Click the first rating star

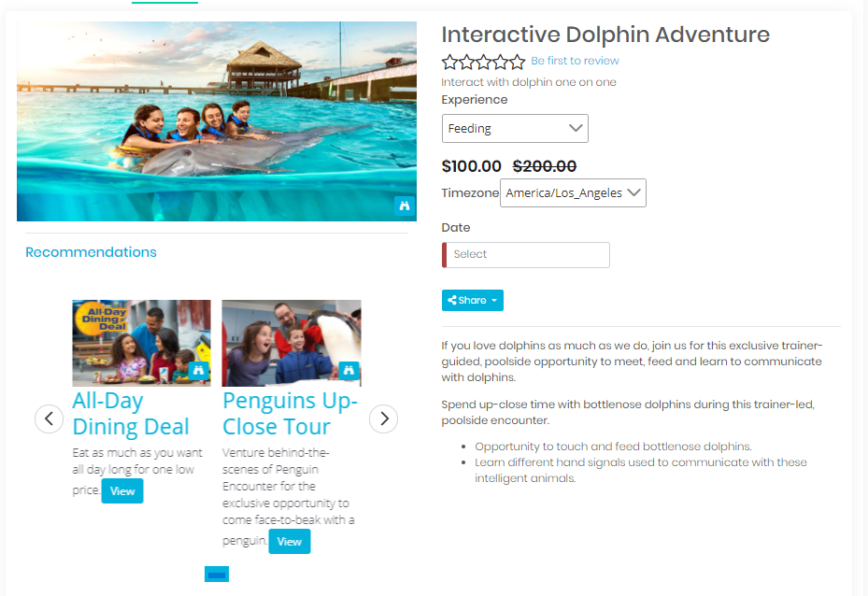[x=450, y=62]
